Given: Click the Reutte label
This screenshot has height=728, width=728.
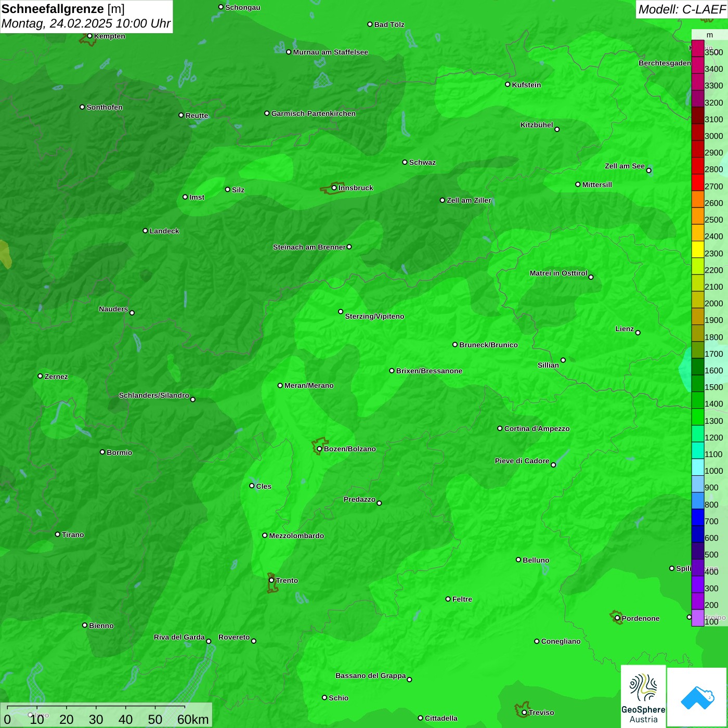Looking at the screenshot, I should 197,115.
